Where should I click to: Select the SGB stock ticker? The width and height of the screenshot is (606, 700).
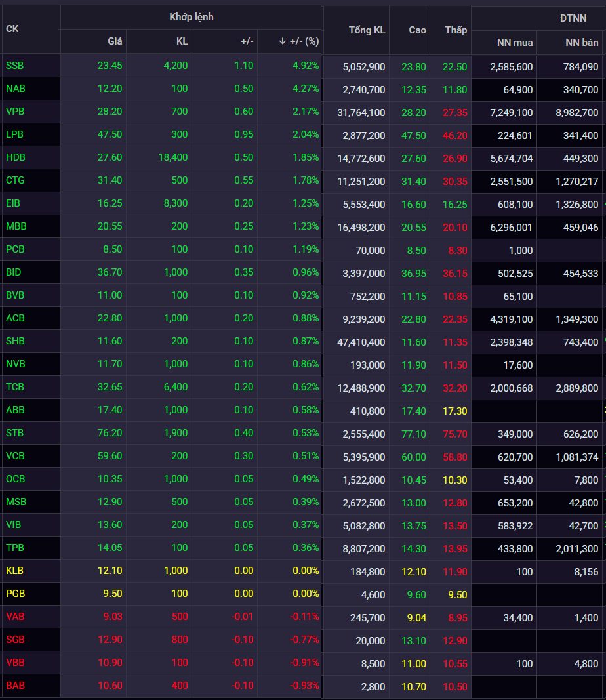[x=15, y=640]
